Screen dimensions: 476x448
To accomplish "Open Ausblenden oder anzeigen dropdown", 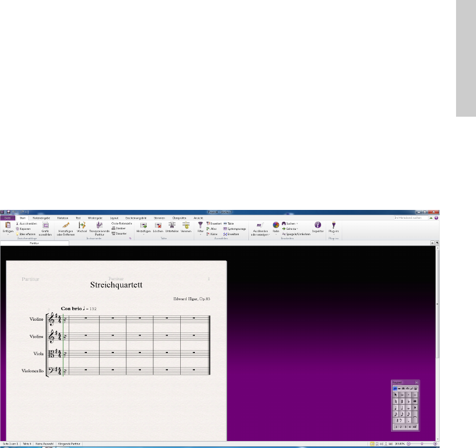I will pos(260,229).
